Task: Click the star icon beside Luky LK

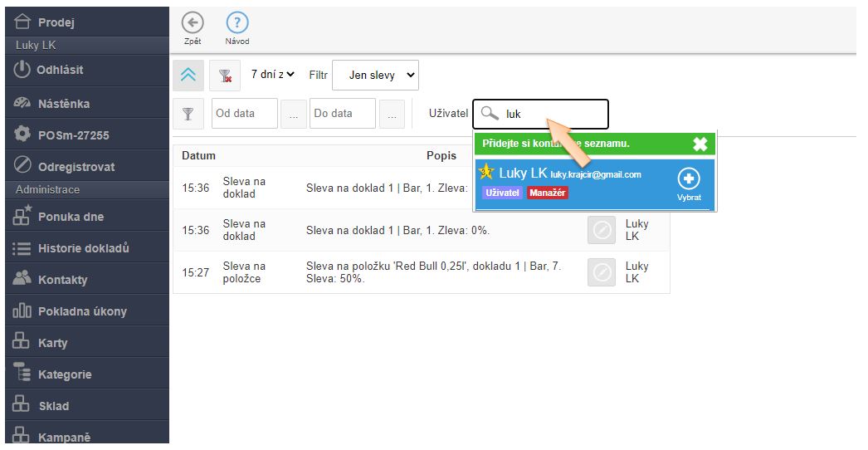Action: point(487,173)
